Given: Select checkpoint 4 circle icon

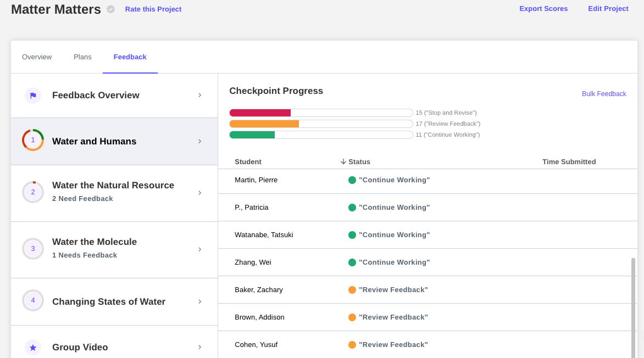Looking at the screenshot, I should (x=33, y=300).
